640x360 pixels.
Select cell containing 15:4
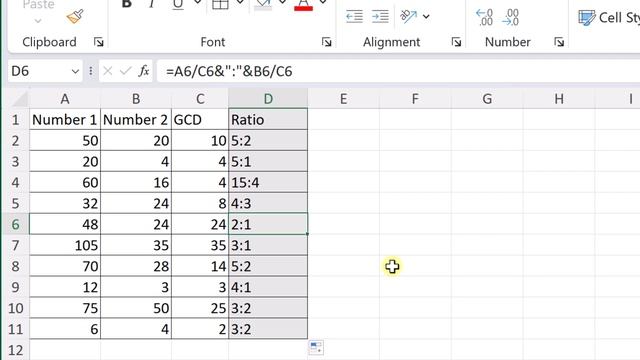click(x=268, y=182)
